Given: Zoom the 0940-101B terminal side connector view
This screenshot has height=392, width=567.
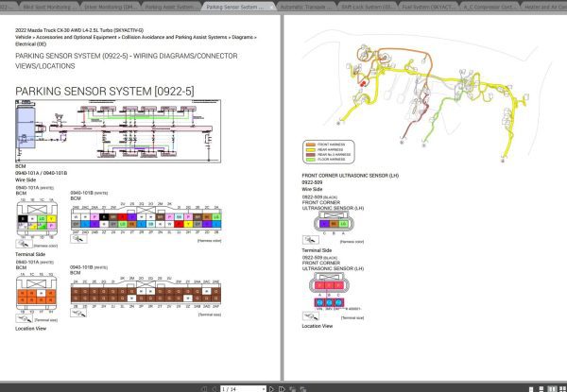Looking at the screenshot, I should click(x=78, y=313).
